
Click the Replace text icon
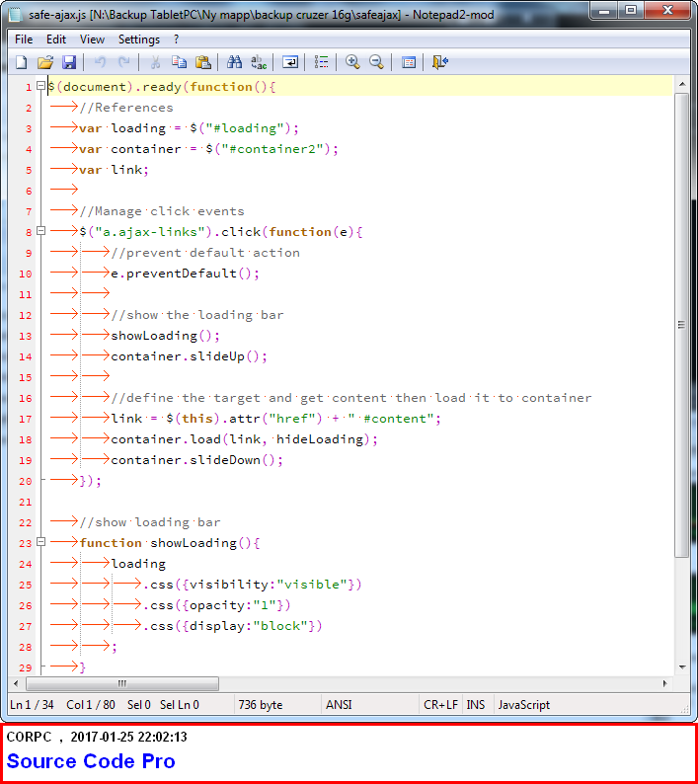(259, 62)
